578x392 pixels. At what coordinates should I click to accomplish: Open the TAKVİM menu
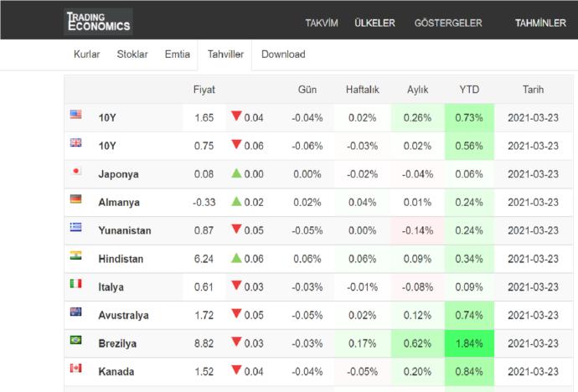(x=322, y=23)
